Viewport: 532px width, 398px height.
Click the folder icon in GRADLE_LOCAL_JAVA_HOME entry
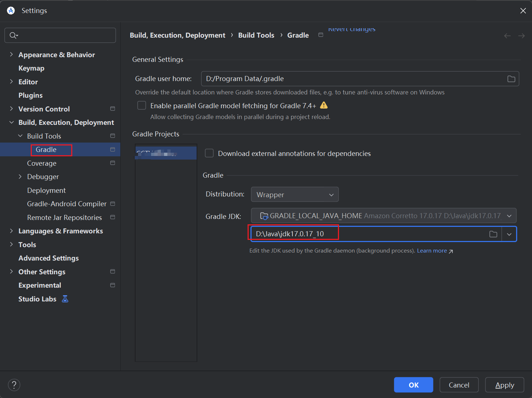[x=264, y=216]
